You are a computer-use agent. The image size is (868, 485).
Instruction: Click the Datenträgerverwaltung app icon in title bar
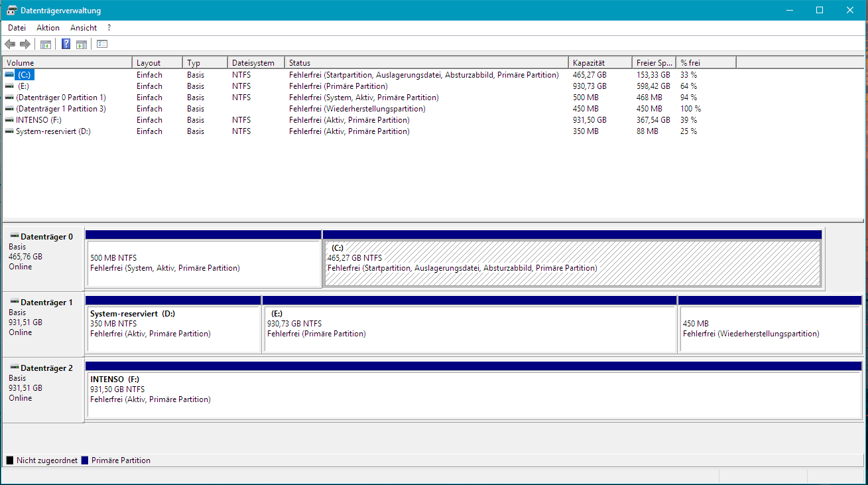coord(12,11)
